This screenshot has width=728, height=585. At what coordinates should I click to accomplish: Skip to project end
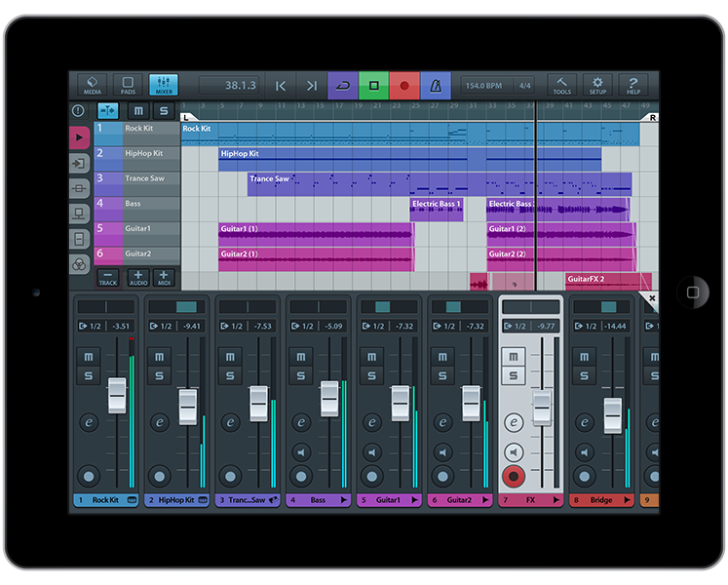point(312,86)
